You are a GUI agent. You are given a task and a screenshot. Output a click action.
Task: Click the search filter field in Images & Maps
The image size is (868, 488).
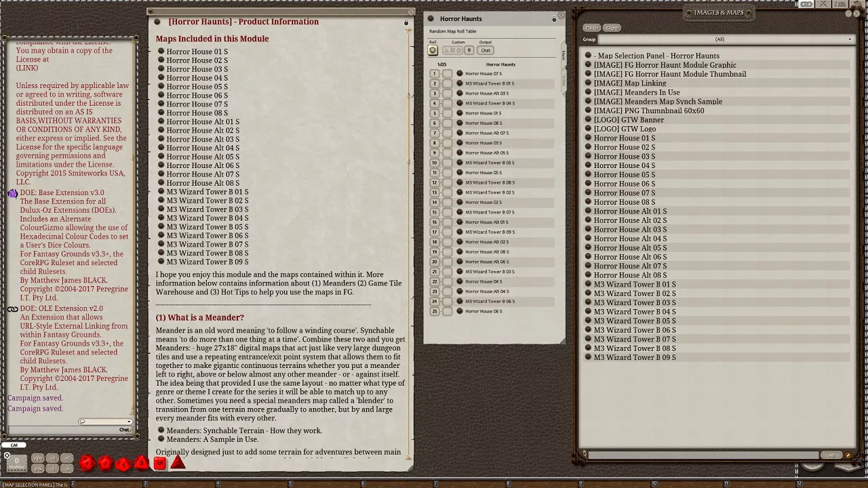pos(703,455)
